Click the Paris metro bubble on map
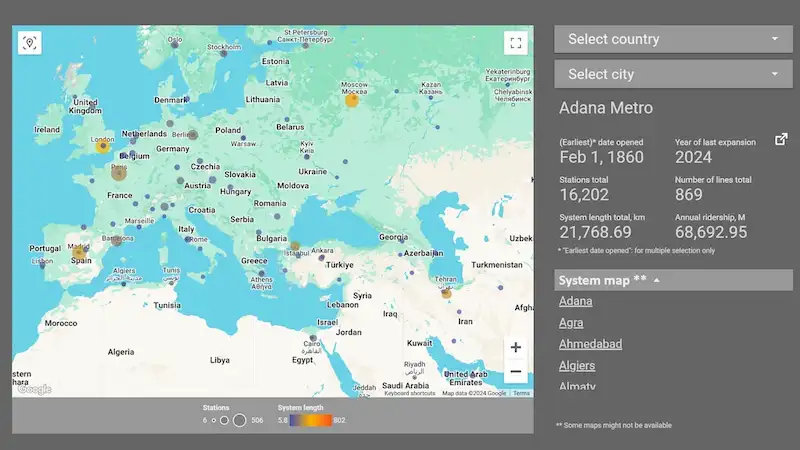This screenshot has height=450, width=800. 119,173
